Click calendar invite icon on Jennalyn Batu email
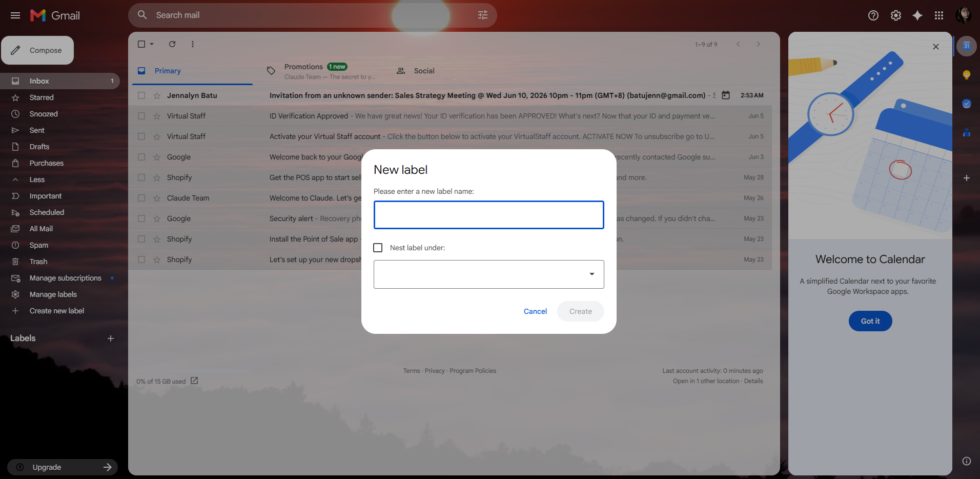980x479 pixels. (726, 95)
